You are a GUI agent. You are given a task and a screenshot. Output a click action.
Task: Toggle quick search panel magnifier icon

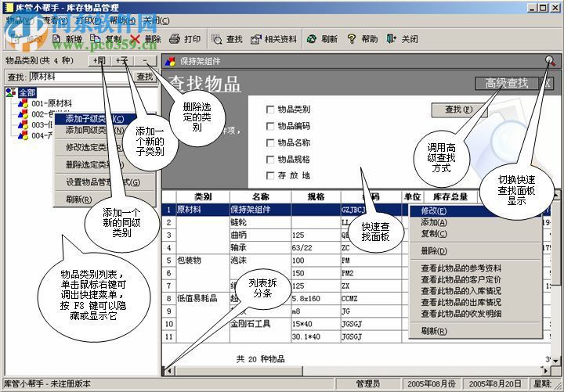(551, 61)
